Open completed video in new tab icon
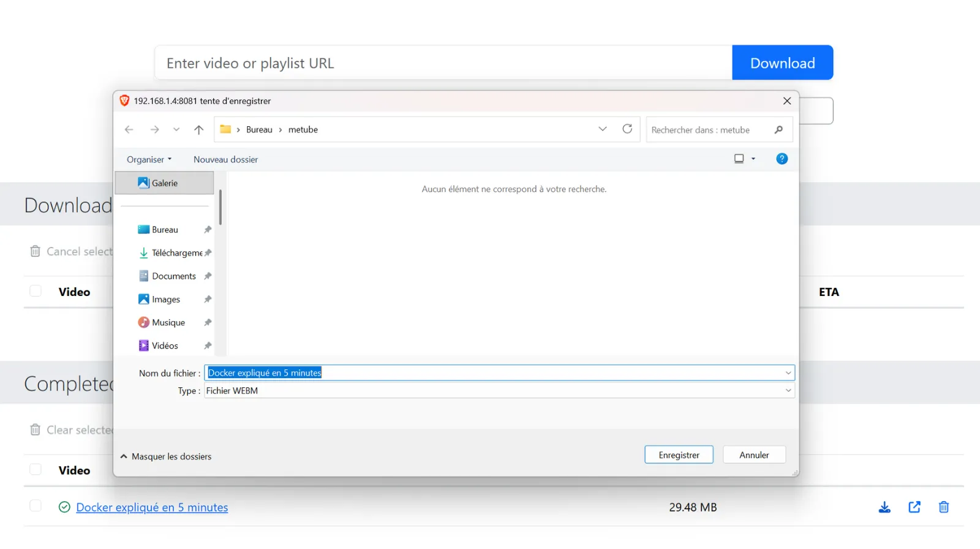Screen dimensions: 980x549 click(x=914, y=507)
